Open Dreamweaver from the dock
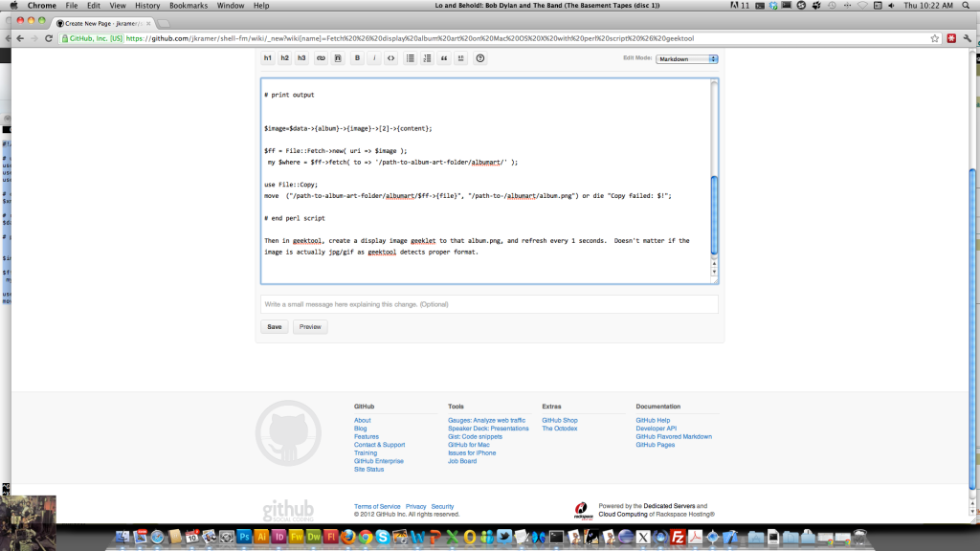The height and width of the screenshot is (551, 980). pos(313,537)
